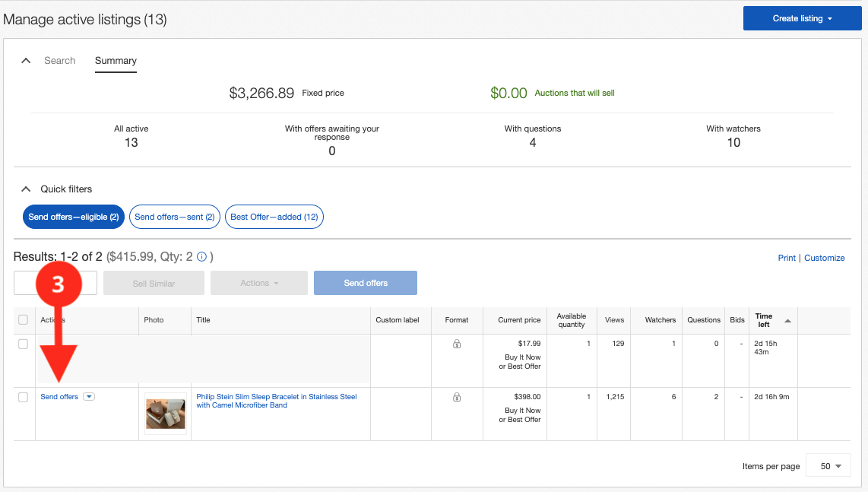
Task: Select the header select-all checkbox
Action: coord(23,320)
